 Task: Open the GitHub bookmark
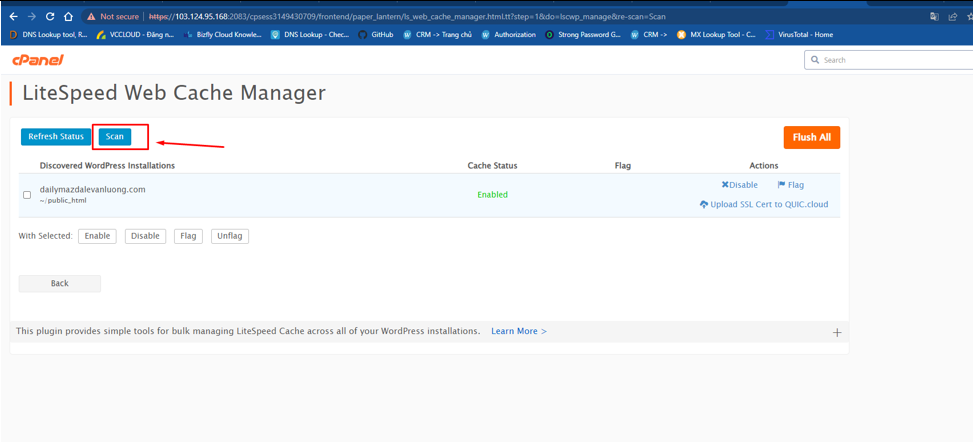376,35
